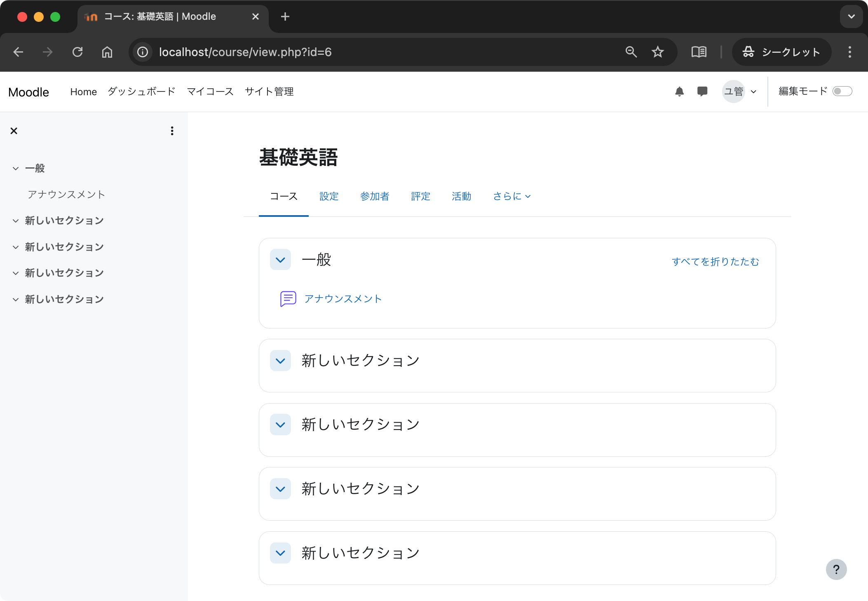Image resolution: width=868 pixels, height=601 pixels.
Task: Open the course index kebab menu
Action: tap(172, 131)
